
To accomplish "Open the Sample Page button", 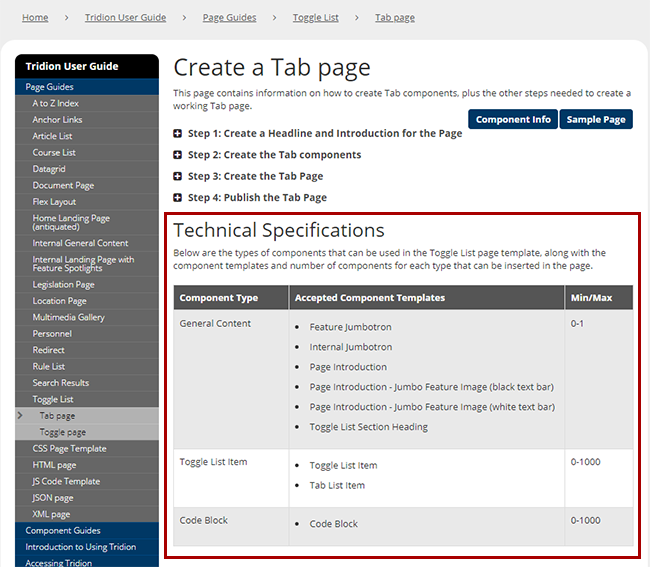I will [x=596, y=119].
